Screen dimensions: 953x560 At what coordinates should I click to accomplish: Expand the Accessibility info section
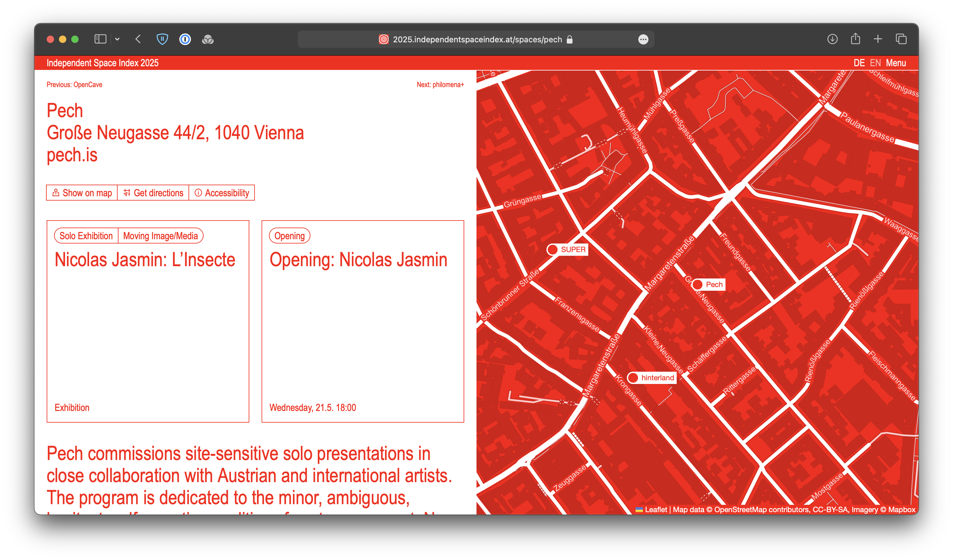(222, 193)
